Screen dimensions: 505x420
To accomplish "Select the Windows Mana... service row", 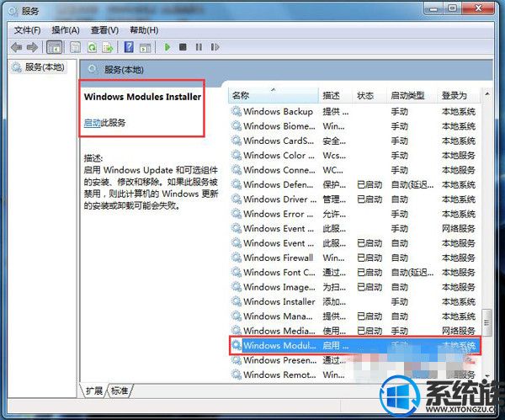I will (354, 316).
